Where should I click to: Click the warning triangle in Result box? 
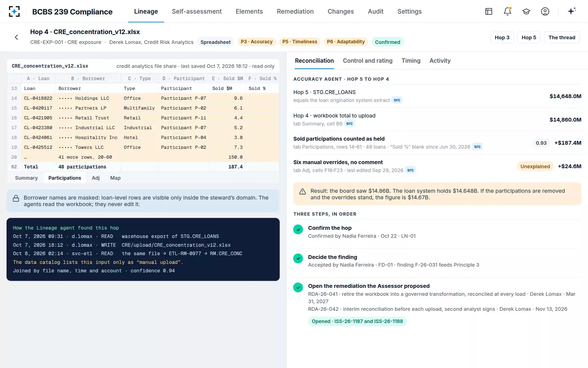point(303,191)
